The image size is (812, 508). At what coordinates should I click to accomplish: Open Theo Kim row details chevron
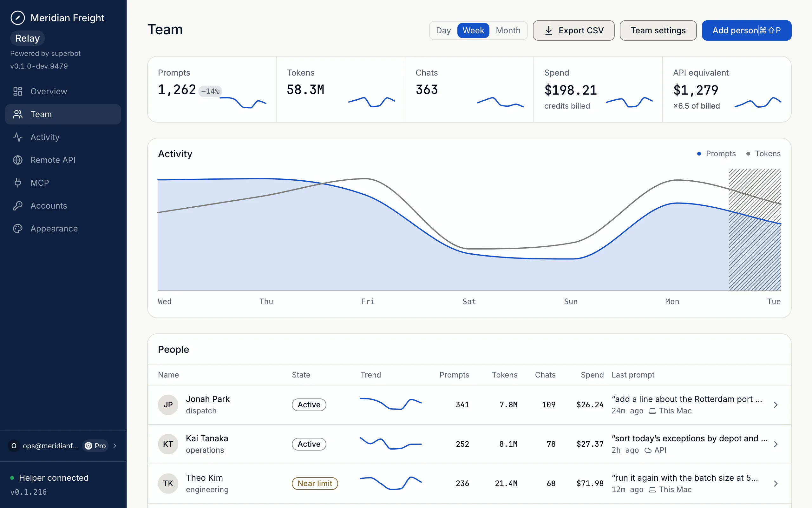click(776, 484)
